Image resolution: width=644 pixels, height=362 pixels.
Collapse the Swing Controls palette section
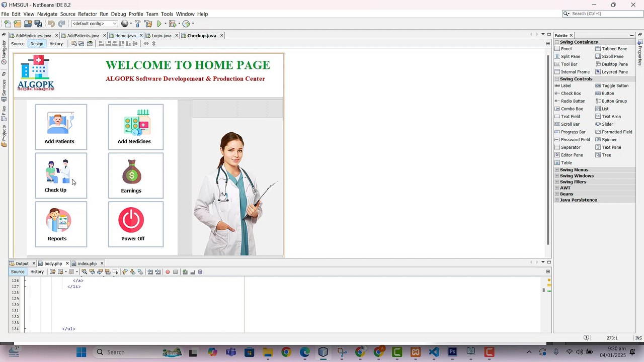557,79
